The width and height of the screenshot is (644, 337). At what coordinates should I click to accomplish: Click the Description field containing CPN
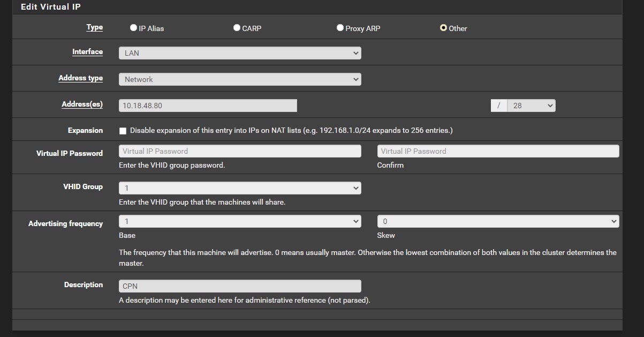click(x=240, y=286)
